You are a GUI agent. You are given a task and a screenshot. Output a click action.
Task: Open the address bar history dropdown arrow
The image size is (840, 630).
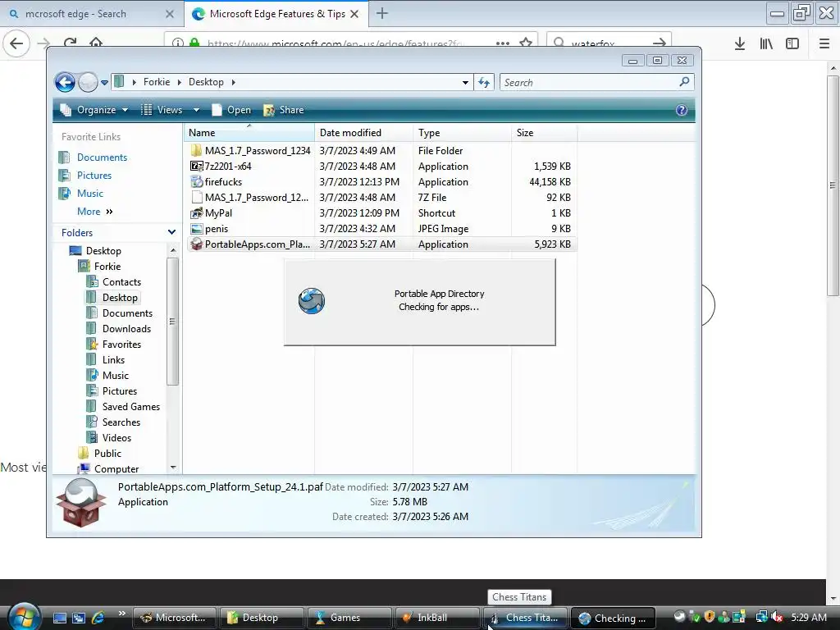click(x=466, y=83)
